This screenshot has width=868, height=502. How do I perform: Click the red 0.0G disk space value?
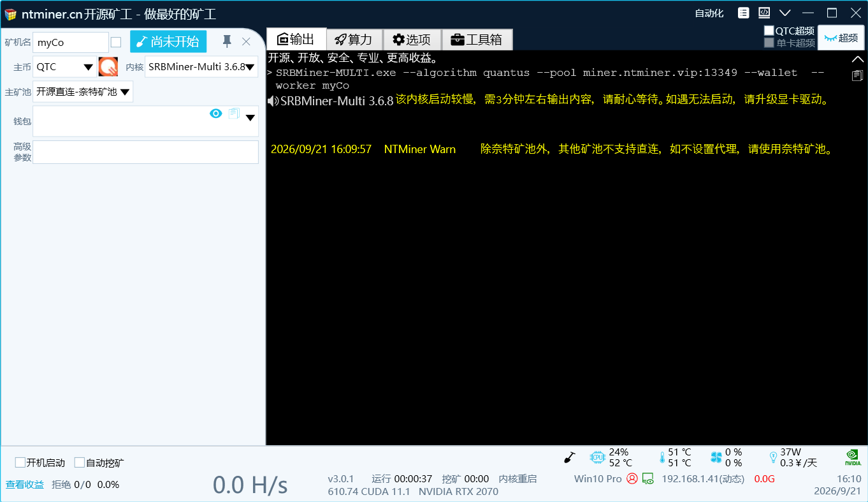(x=764, y=479)
